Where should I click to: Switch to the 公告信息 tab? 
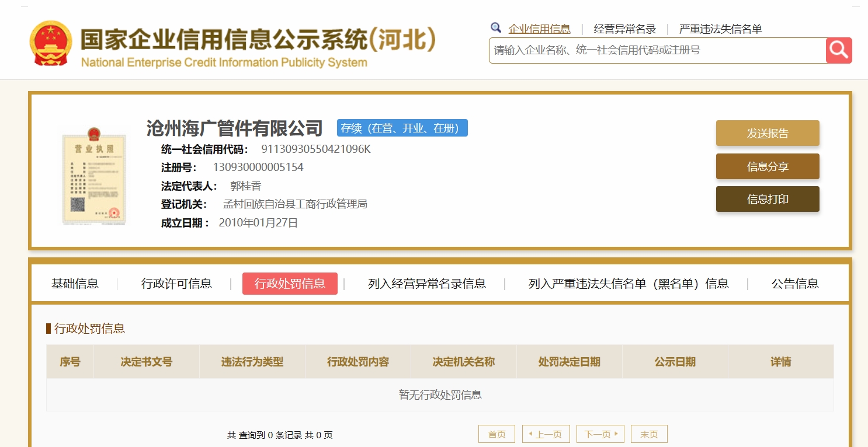pos(795,284)
